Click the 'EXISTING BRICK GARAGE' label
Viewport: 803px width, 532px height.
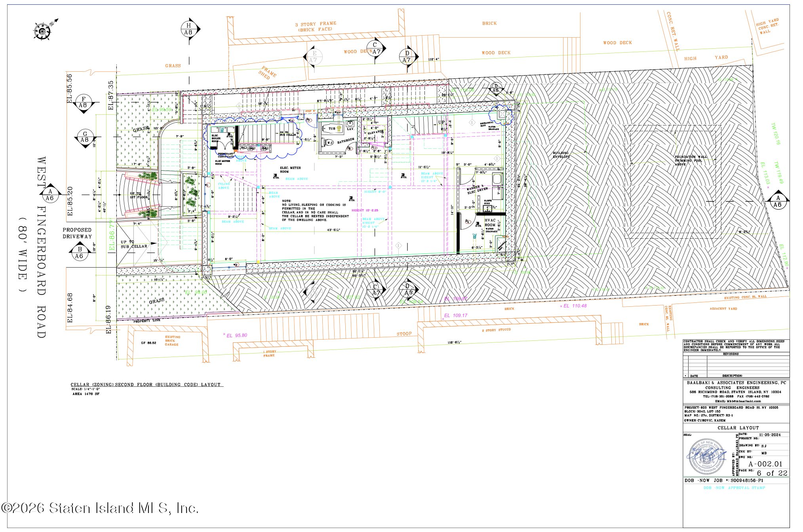coord(172,341)
